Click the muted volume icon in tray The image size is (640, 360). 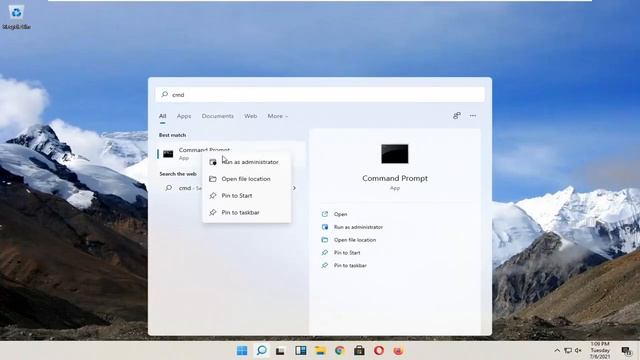click(578, 351)
